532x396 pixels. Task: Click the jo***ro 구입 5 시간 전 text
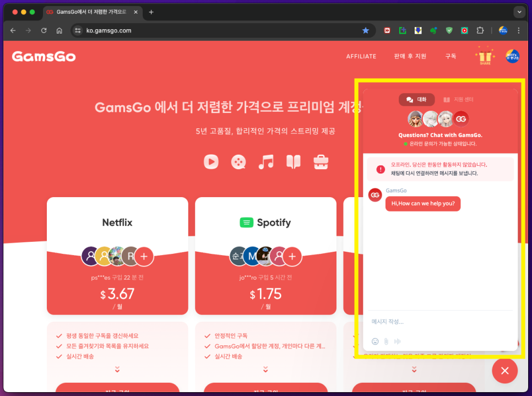point(265,278)
